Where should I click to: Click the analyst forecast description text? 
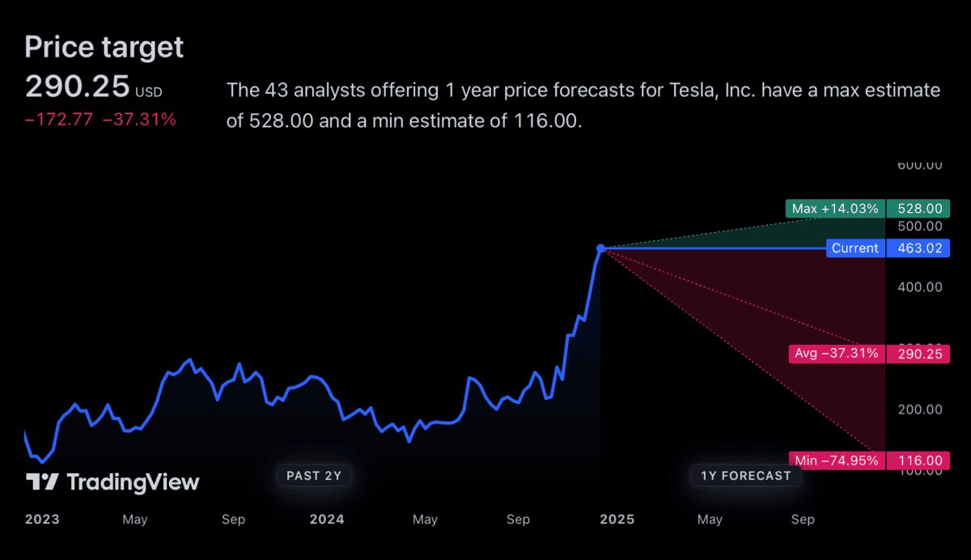point(583,105)
